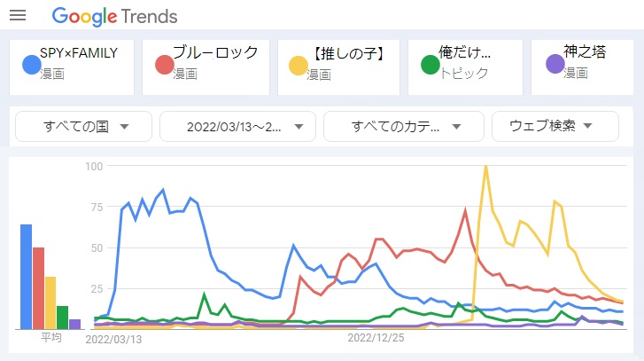Open the hamburger navigation menu
The width and height of the screenshot is (644, 361).
point(17,16)
